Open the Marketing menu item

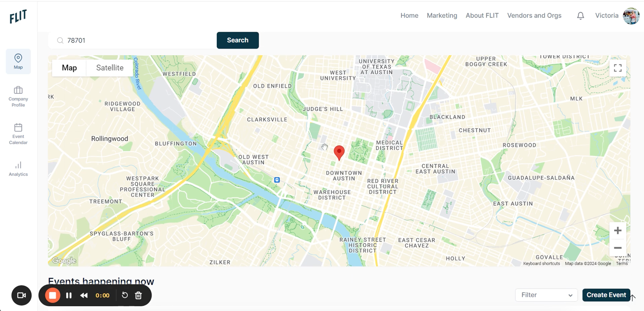[442, 15]
